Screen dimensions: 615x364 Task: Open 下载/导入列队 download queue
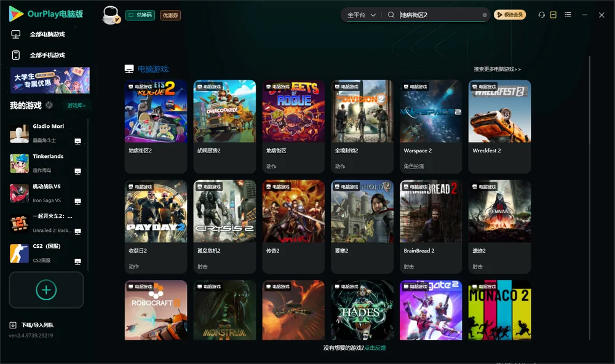pos(38,325)
